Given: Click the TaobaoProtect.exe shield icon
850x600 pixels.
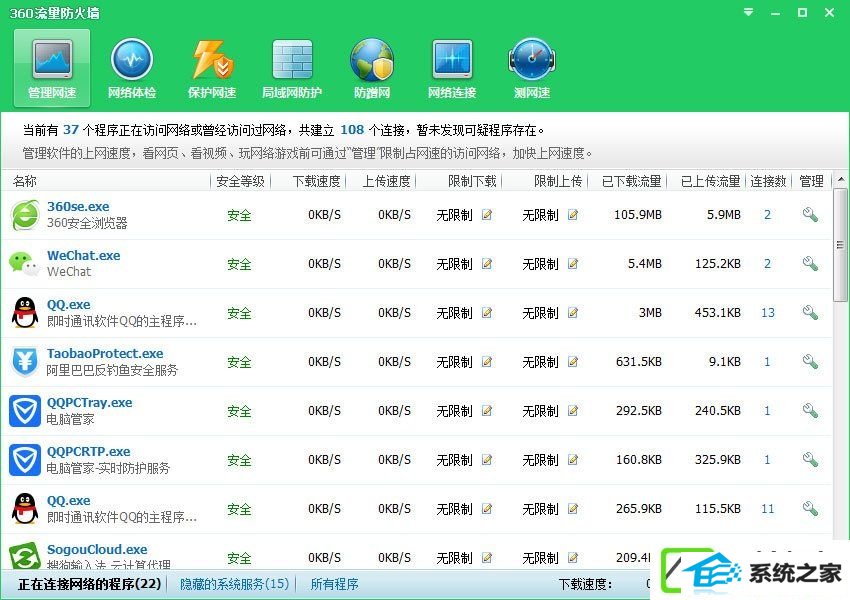Looking at the screenshot, I should point(25,362).
